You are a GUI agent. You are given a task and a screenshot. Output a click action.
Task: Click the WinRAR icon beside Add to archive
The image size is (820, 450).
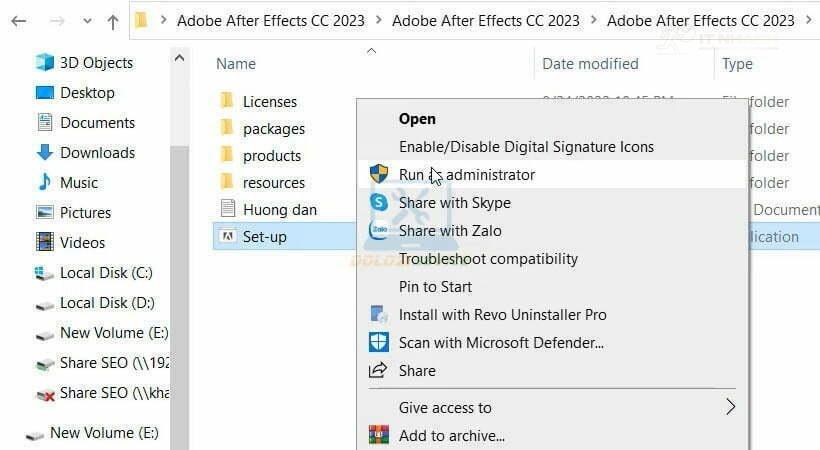[379, 435]
